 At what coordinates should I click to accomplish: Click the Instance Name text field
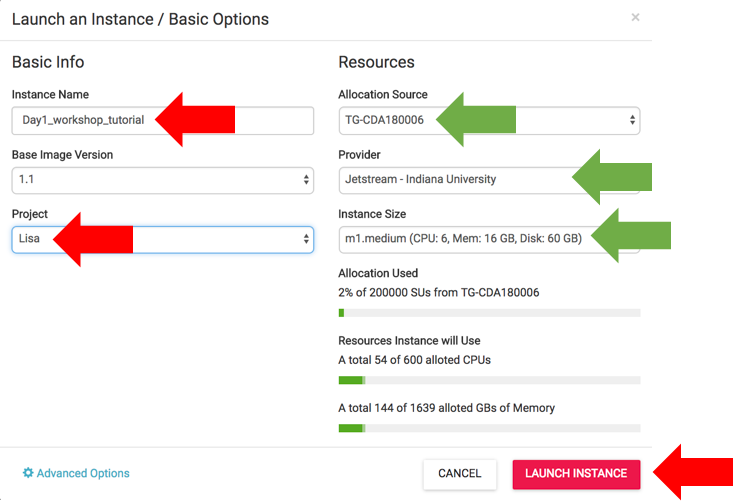coord(163,121)
